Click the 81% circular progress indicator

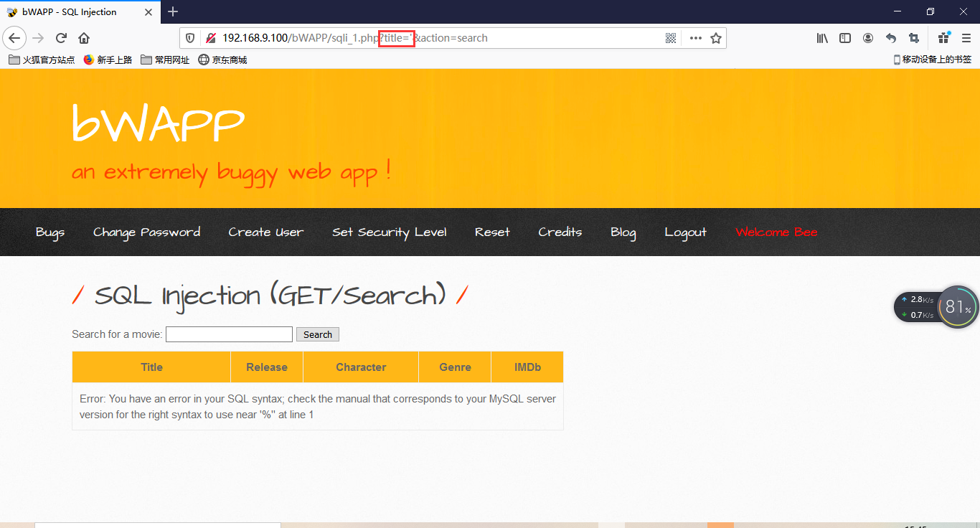[x=957, y=306]
